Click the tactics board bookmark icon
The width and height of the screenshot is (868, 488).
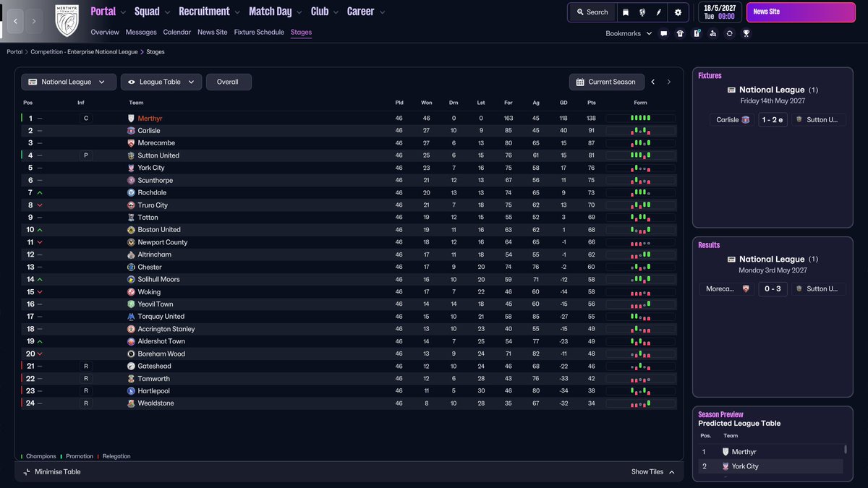(x=697, y=33)
